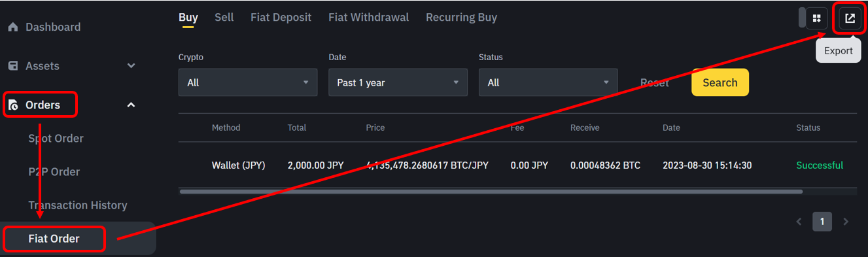
Task: Click the horizontal table scrollbar
Action: (491, 192)
